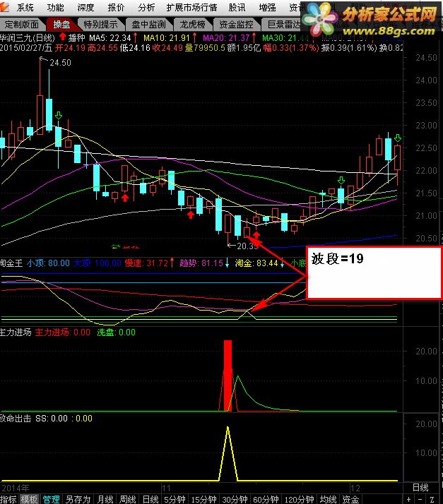The width and height of the screenshot is (443, 504).
Task: Click the 24.50 high price label
Action: [x=61, y=63]
